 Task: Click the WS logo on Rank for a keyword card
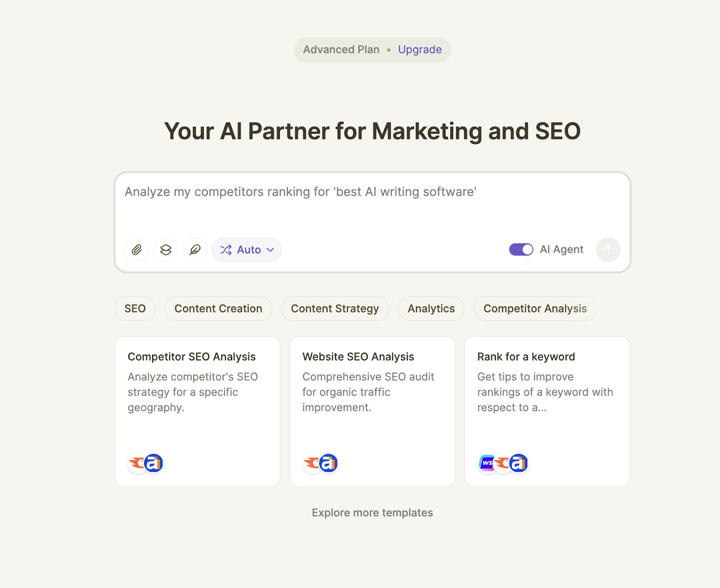[487, 463]
